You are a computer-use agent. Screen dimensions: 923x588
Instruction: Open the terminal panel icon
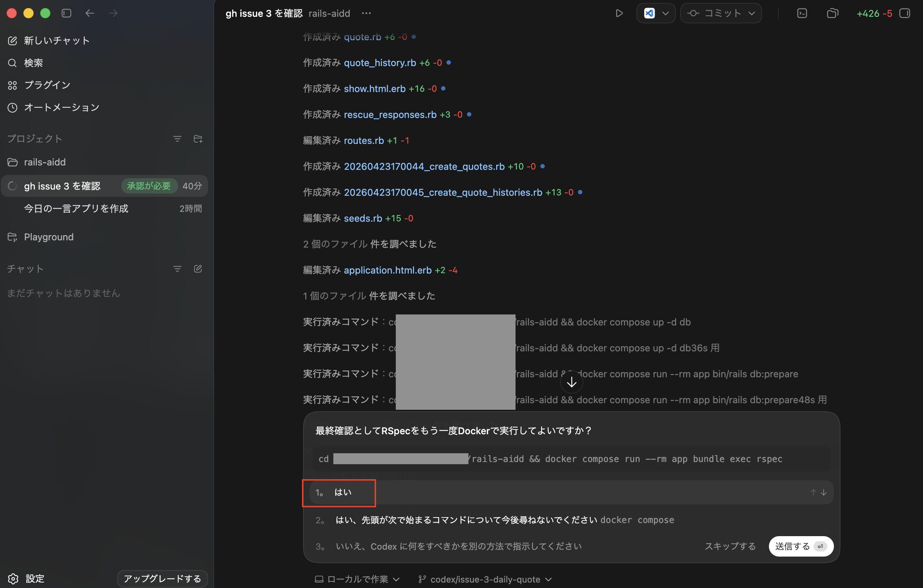(802, 14)
